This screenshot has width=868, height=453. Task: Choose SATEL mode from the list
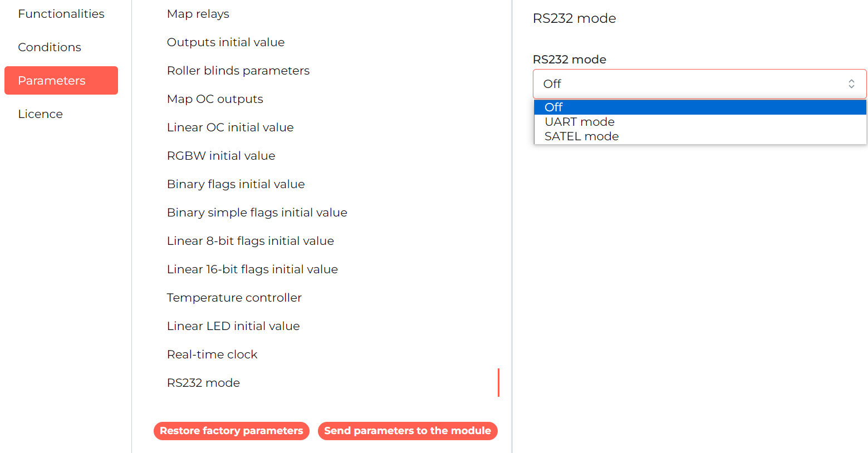click(x=700, y=136)
